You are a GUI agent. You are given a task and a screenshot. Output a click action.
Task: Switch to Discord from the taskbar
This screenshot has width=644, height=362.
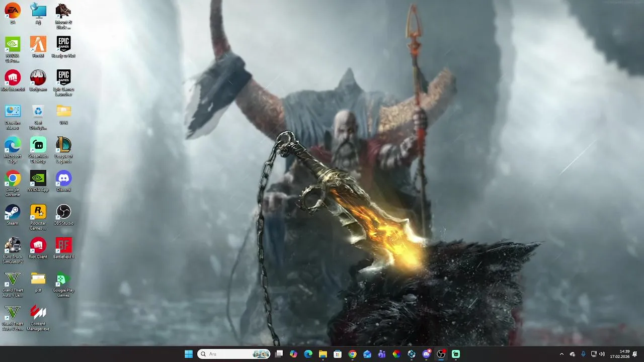(x=426, y=354)
